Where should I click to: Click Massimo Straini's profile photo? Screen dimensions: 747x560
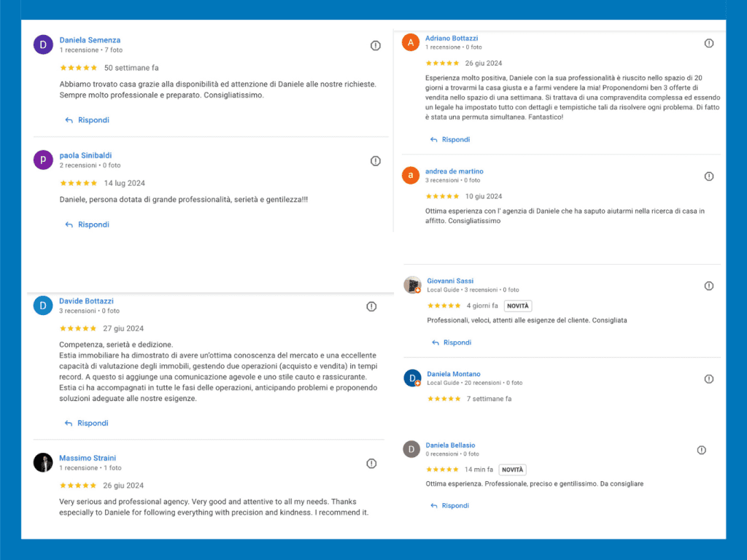(x=43, y=462)
